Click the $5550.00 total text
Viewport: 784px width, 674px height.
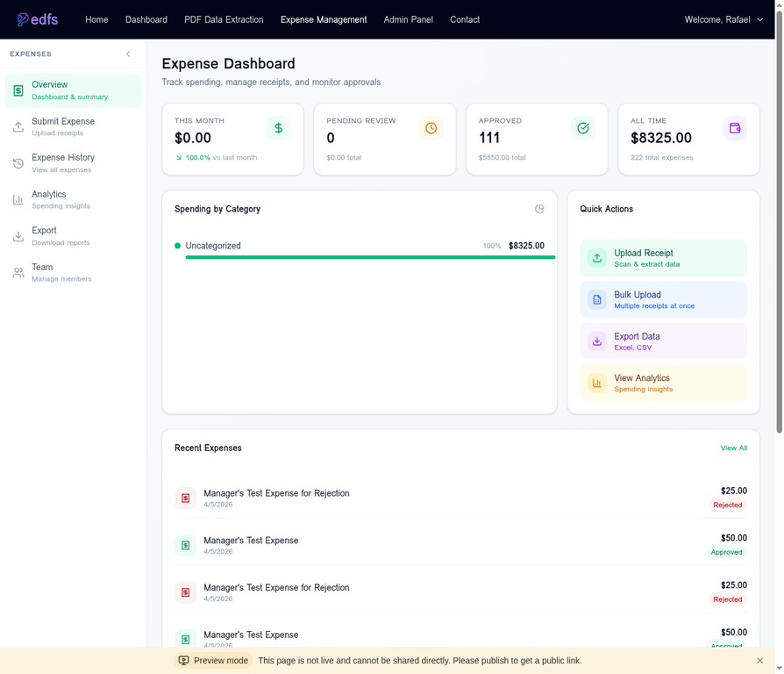pos(502,158)
